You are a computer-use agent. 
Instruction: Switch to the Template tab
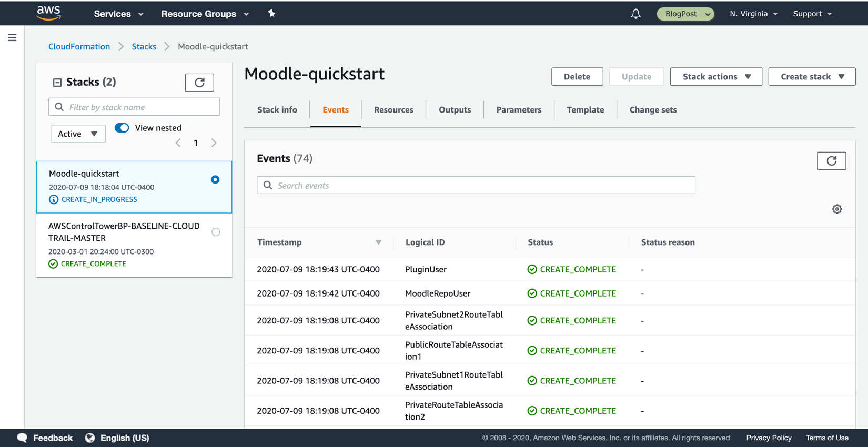(x=585, y=110)
